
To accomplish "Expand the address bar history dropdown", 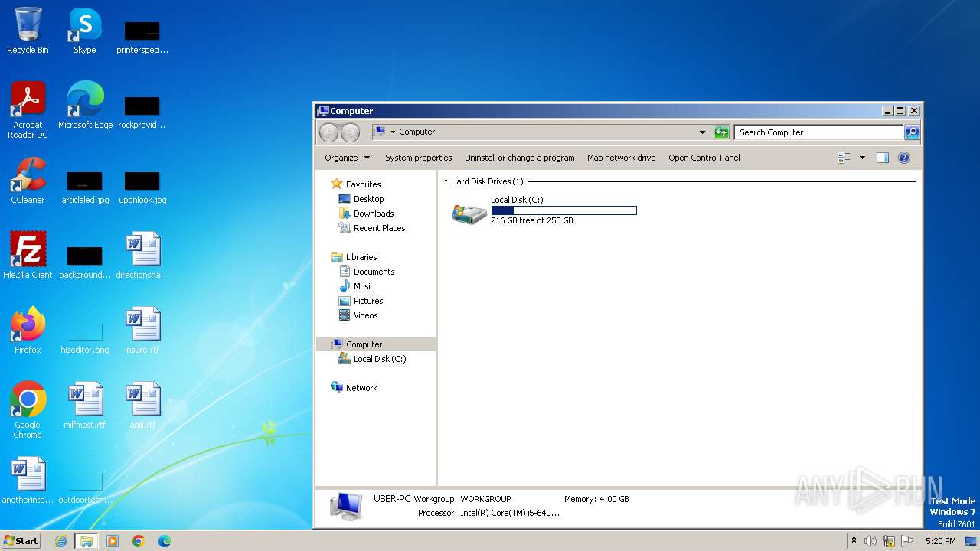I will [702, 132].
